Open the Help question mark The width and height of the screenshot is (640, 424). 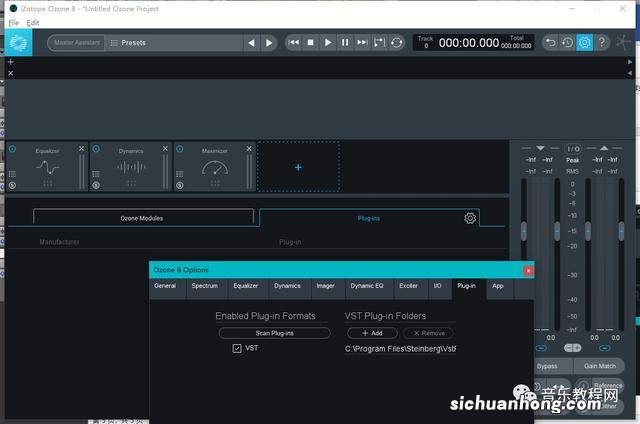pyautogui.click(x=602, y=42)
